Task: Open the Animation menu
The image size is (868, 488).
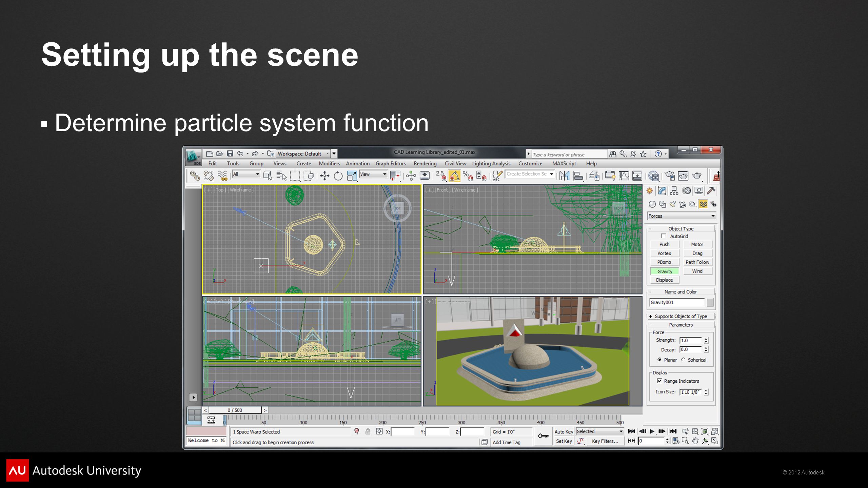Action: 358,163
